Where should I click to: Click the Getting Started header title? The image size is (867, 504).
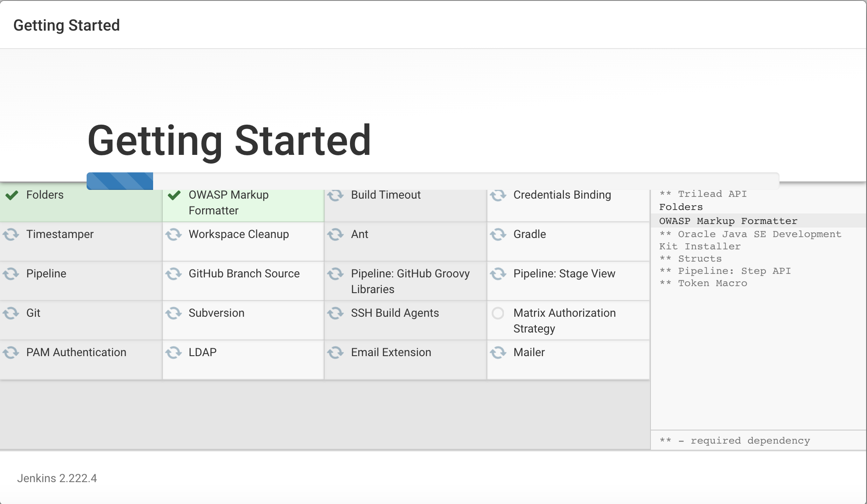(x=66, y=25)
